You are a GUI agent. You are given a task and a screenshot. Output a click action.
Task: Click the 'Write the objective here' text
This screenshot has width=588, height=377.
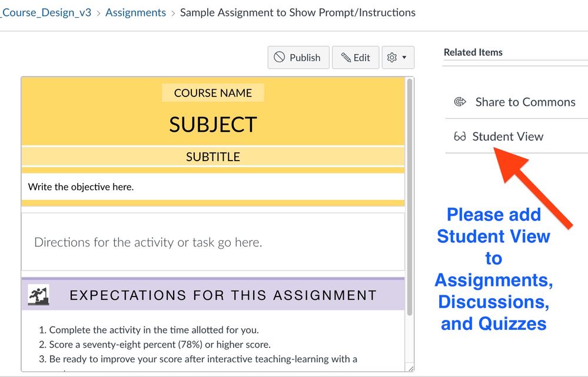81,187
